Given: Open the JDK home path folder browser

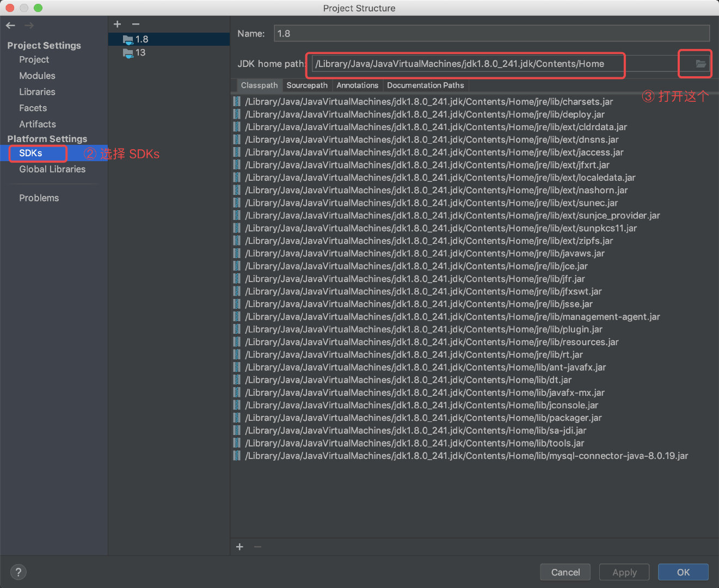Looking at the screenshot, I should coord(701,64).
